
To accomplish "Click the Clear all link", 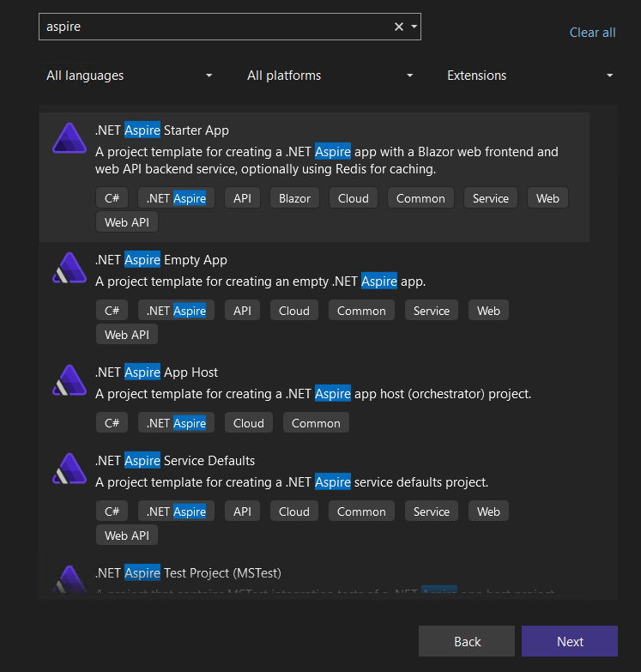I will (x=592, y=33).
